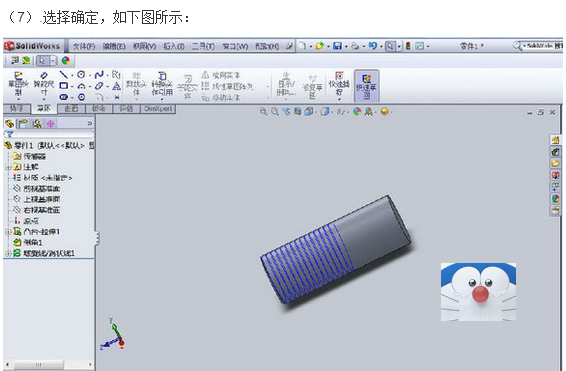566x371 pixels.
Task: Select the Line sketch tool
Action: (64, 75)
